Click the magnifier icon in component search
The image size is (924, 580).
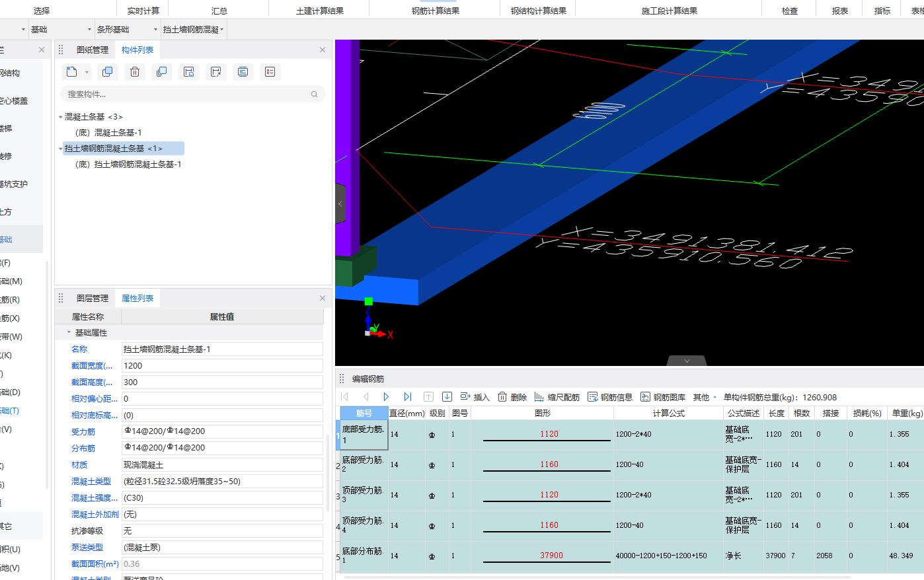tap(314, 94)
